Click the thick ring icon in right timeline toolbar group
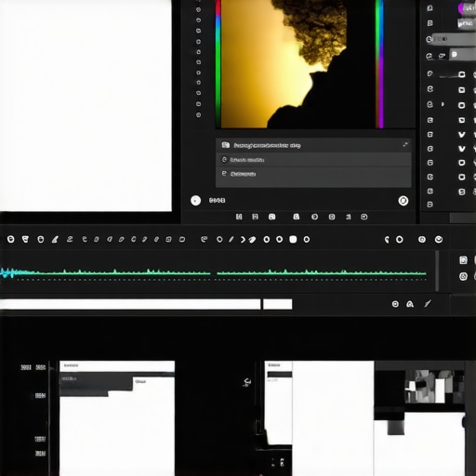This screenshot has height=476, width=476. pos(400,239)
